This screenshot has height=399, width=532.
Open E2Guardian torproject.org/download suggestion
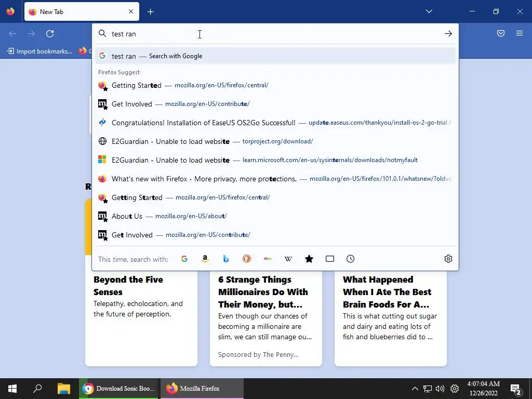(275, 141)
